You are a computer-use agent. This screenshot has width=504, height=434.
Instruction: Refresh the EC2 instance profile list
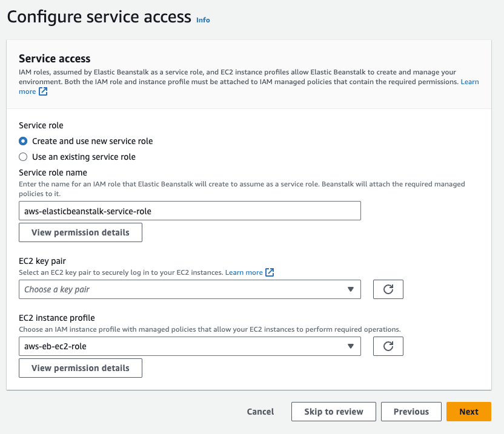[388, 346]
